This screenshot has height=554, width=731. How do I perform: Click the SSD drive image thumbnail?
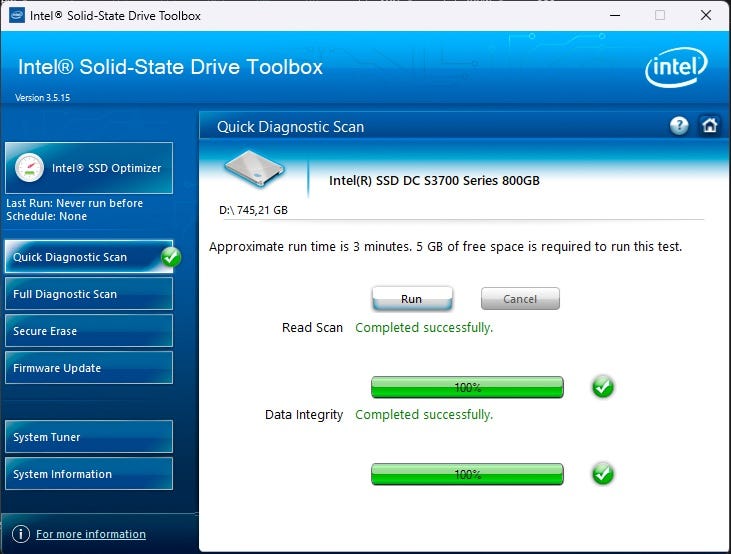tap(254, 169)
